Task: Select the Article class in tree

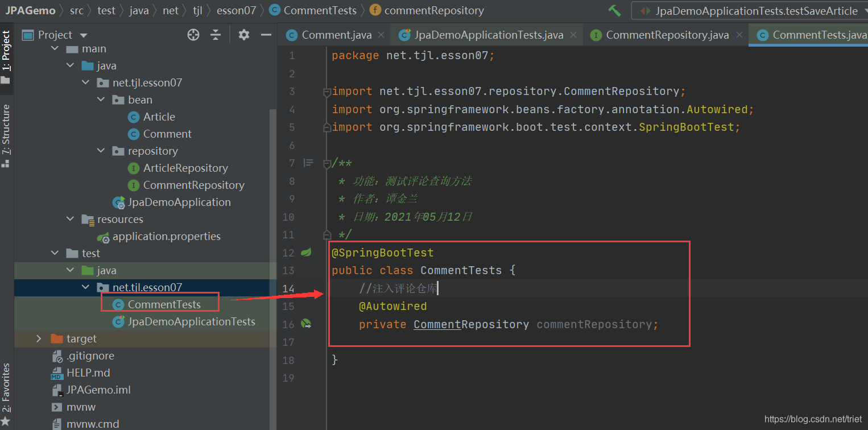Action: [159, 117]
